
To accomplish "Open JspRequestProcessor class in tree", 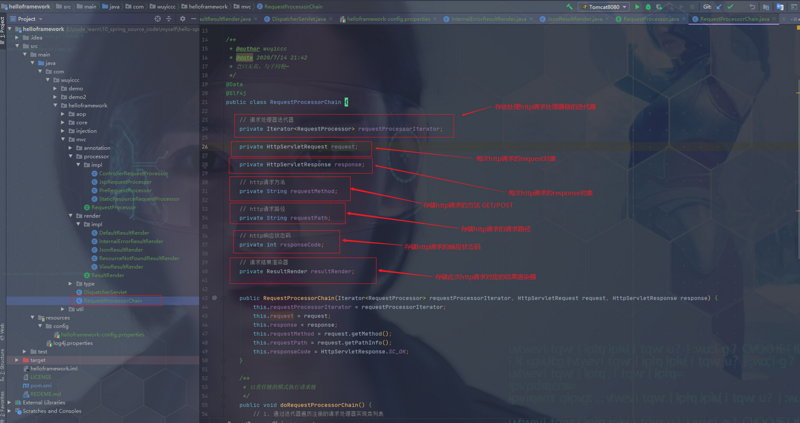I will [x=125, y=182].
